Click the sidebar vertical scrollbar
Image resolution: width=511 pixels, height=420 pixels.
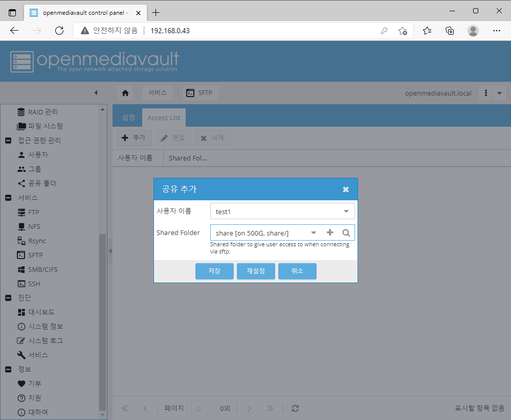102,322
